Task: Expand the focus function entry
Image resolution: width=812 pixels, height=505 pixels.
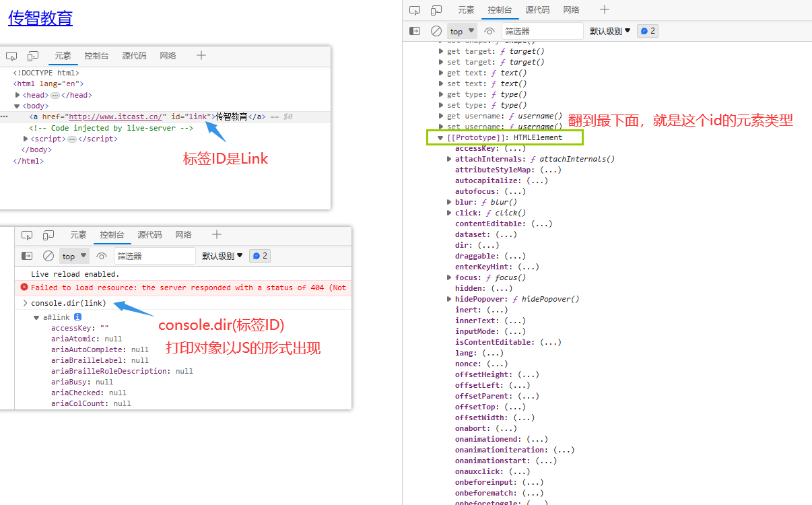Action: (x=449, y=277)
